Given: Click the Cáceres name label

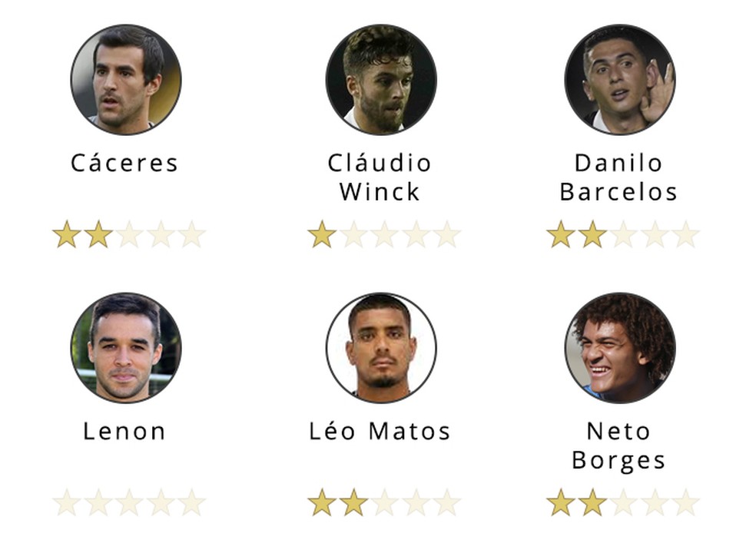Looking at the screenshot, I should (124, 163).
